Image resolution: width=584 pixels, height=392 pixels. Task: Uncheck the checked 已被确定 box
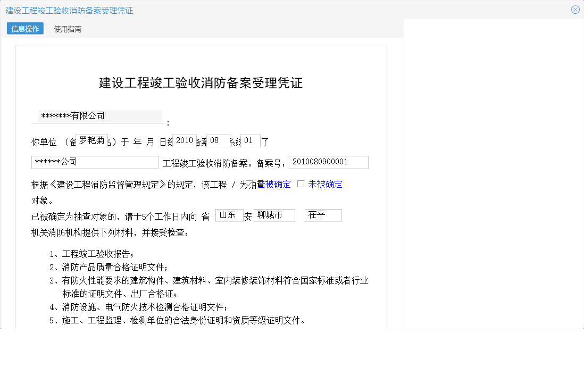[248, 184]
